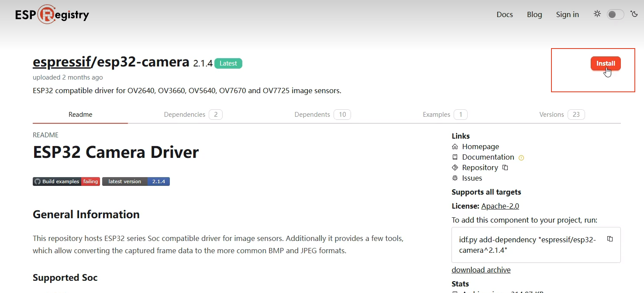Click the Homepage house icon
644x293 pixels.
coord(455,146)
